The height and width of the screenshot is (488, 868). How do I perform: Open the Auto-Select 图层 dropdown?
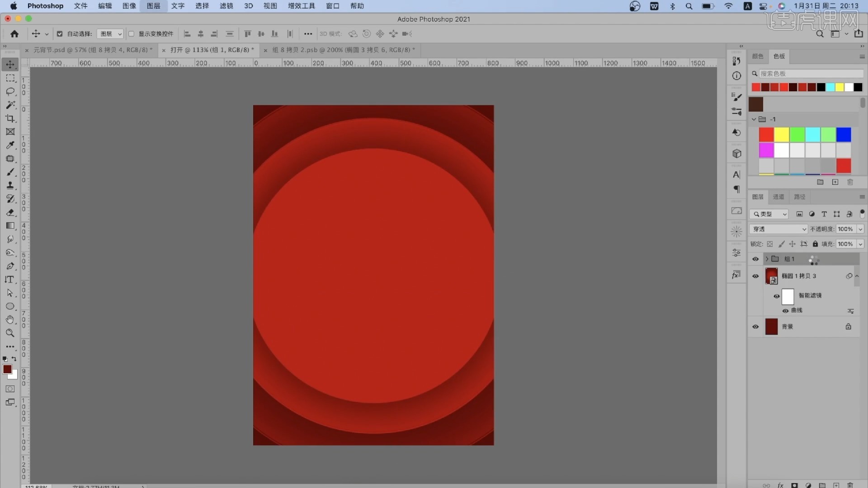pyautogui.click(x=110, y=34)
